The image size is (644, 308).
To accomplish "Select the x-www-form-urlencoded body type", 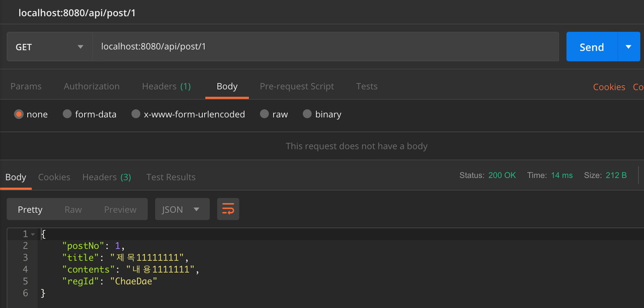I will click(x=188, y=114).
